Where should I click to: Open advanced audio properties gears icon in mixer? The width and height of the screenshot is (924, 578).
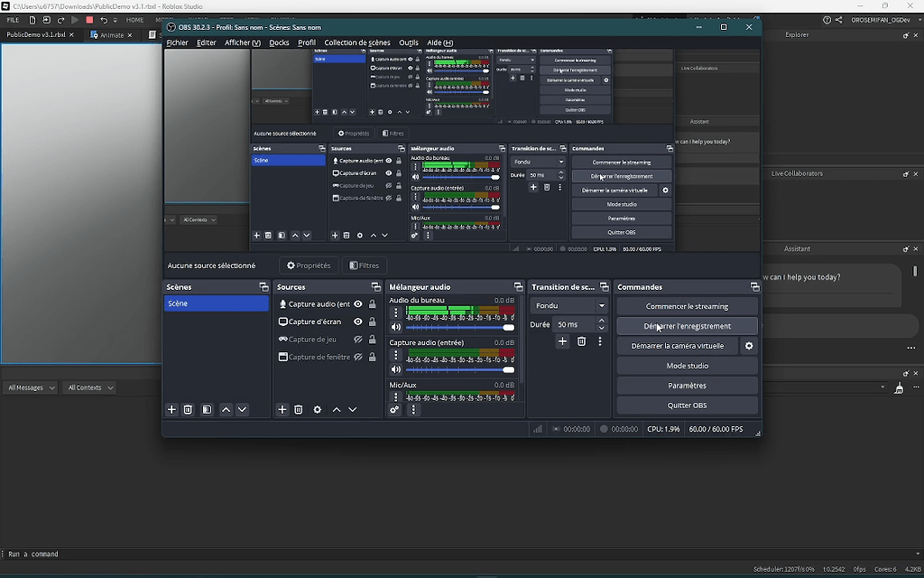point(394,409)
